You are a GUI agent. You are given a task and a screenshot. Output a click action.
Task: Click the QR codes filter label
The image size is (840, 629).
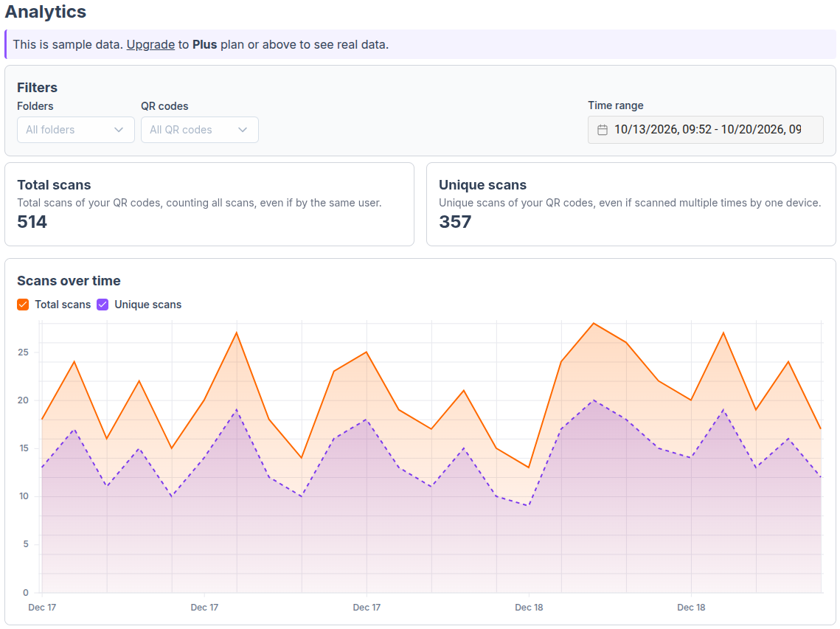pos(164,106)
